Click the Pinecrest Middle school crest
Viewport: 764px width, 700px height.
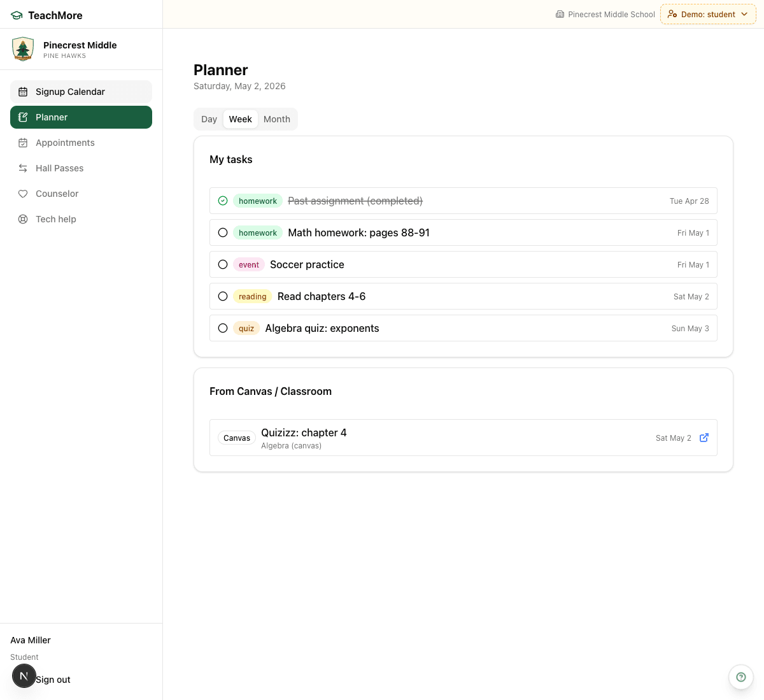[23, 49]
